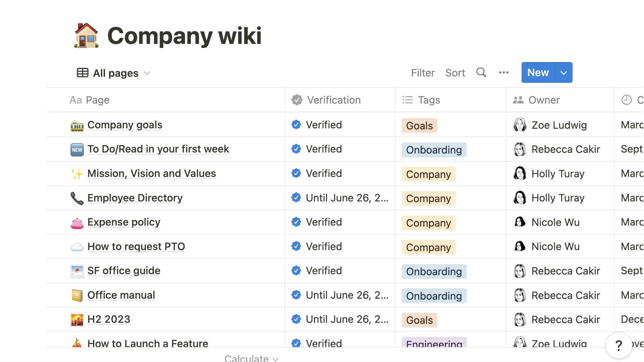This screenshot has height=362, width=644.
Task: Open the Mission, Vision and Values page
Action: coord(152,173)
